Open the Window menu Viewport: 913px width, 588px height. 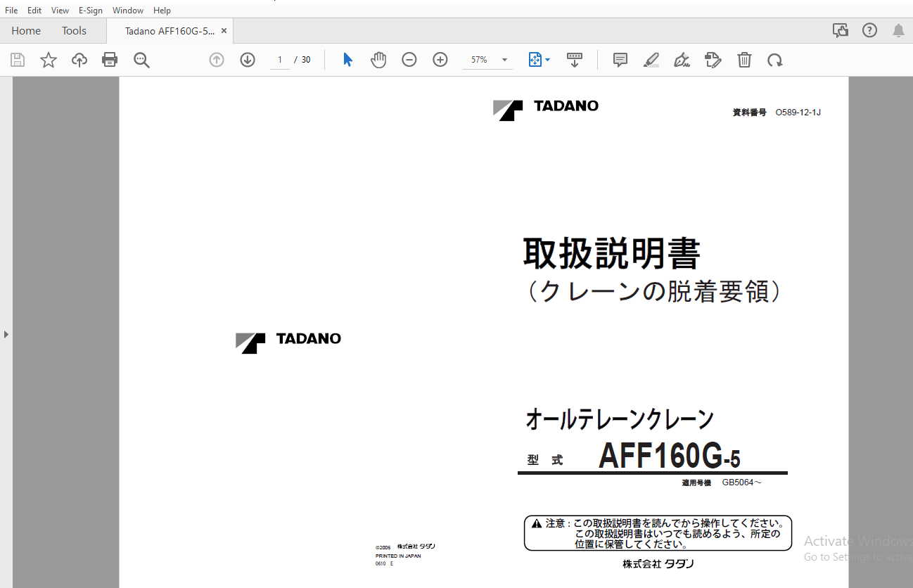pos(128,11)
